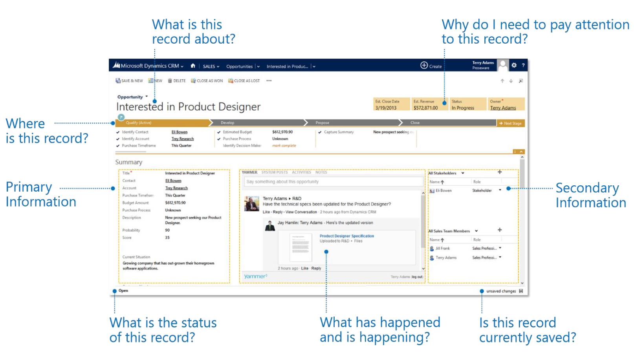This screenshot has height=364, width=634.
Task: Open Jill Frank's role dropdown
Action: pyautogui.click(x=500, y=248)
